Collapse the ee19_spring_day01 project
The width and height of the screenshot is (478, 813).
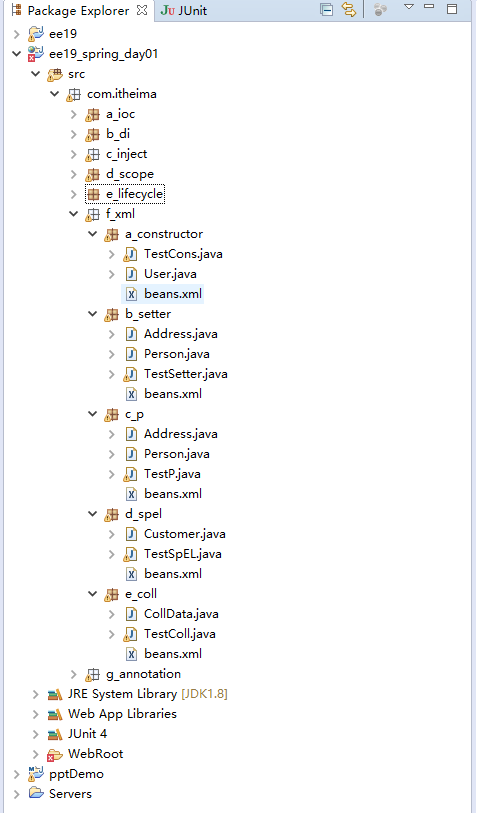point(17,54)
